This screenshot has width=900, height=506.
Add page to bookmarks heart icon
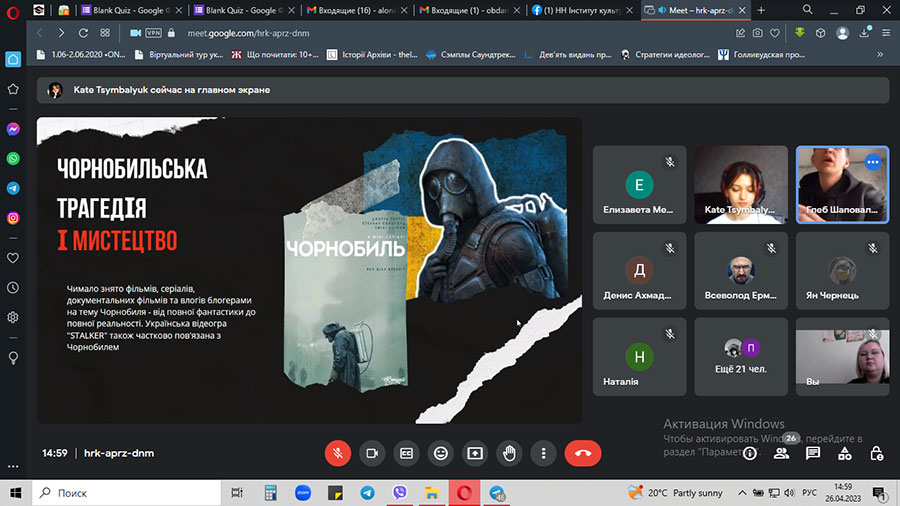(775, 33)
